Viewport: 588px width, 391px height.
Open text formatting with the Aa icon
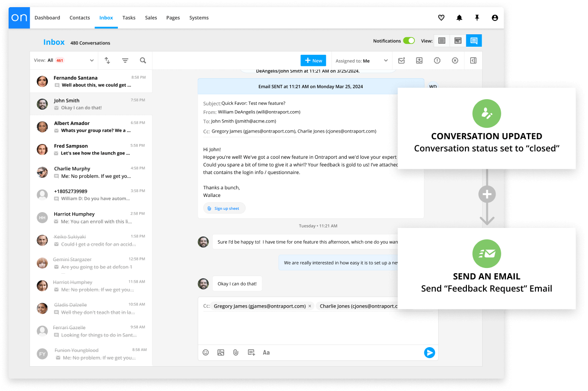coord(266,352)
